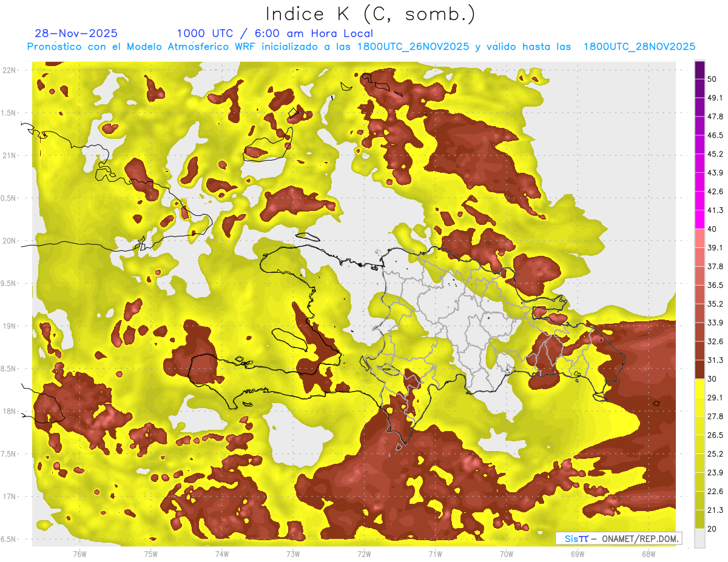Click the '41.3' legend value

[715, 210]
